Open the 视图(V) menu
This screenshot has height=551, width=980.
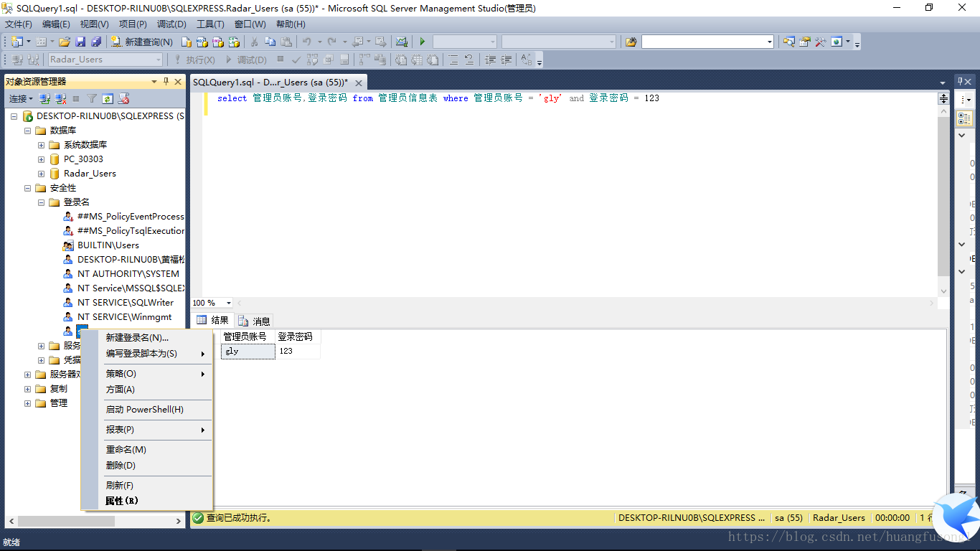[95, 24]
